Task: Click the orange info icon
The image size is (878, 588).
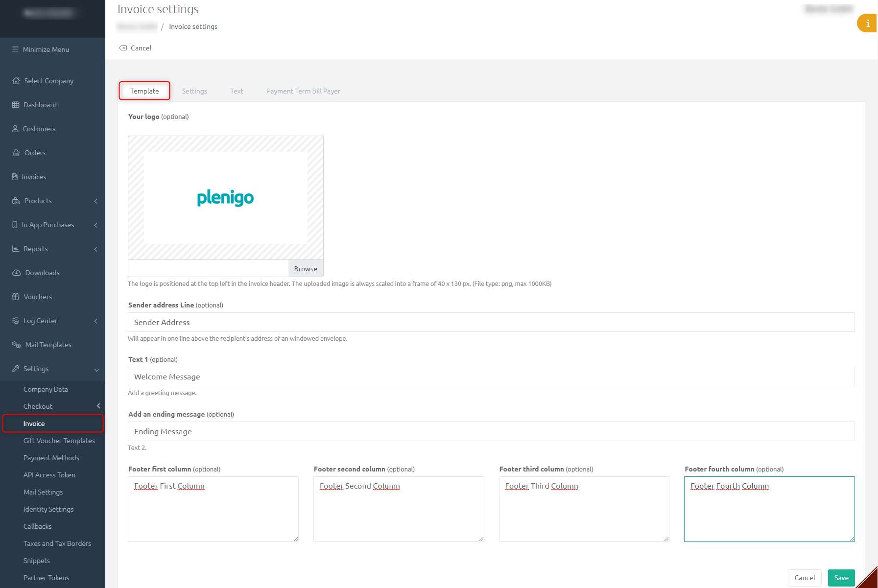Action: point(867,24)
